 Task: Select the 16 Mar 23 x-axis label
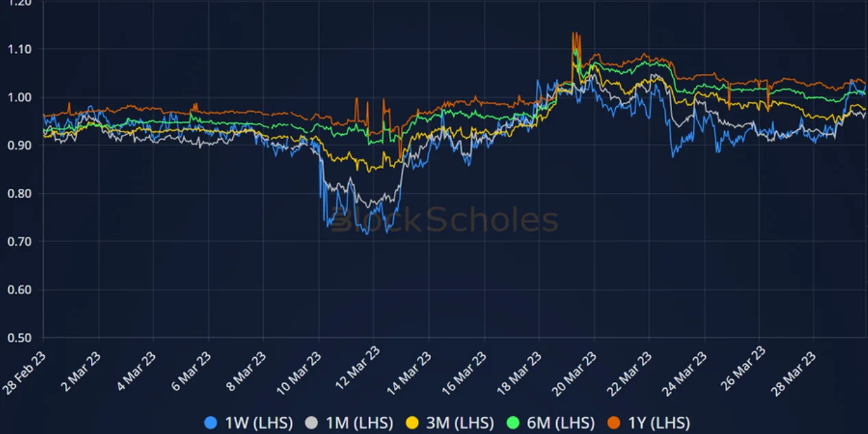pyautogui.click(x=464, y=372)
